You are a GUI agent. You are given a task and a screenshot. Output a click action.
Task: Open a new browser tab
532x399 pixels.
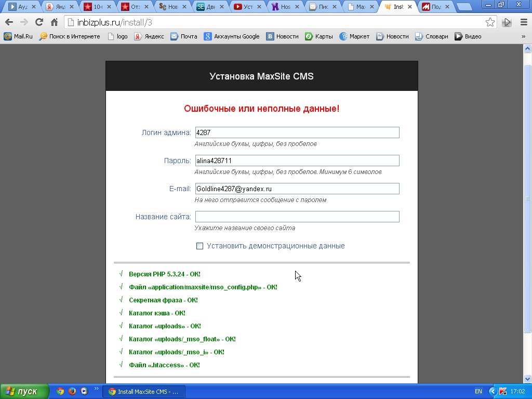click(x=465, y=6)
